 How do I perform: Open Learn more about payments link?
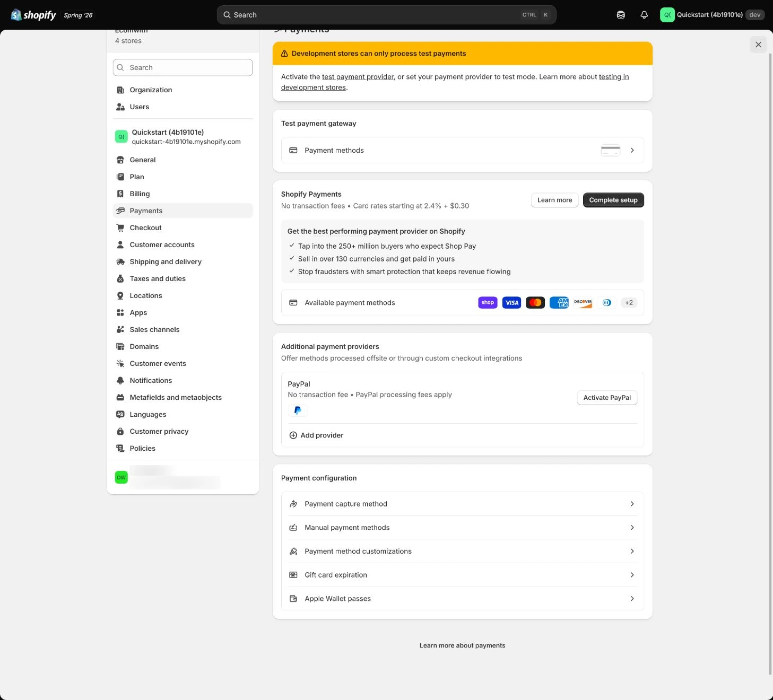click(462, 645)
